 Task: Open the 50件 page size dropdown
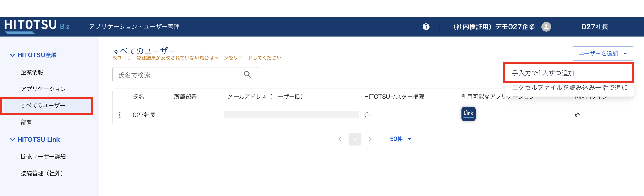pyautogui.click(x=400, y=139)
